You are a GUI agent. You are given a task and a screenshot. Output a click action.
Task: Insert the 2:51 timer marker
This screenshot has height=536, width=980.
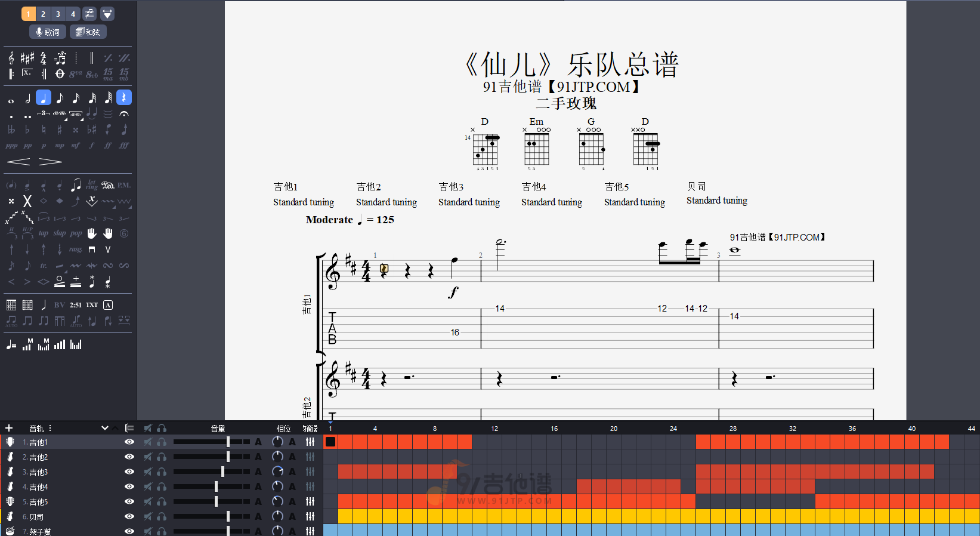point(76,305)
